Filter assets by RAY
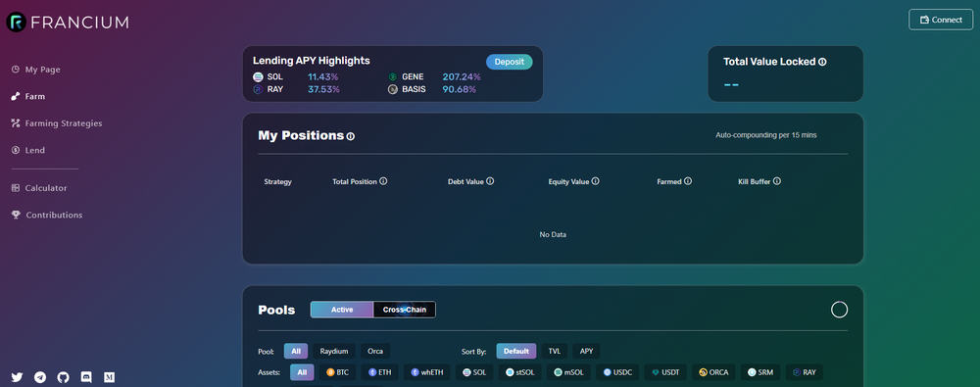Screen dimensions: 980x387 [x=805, y=372]
